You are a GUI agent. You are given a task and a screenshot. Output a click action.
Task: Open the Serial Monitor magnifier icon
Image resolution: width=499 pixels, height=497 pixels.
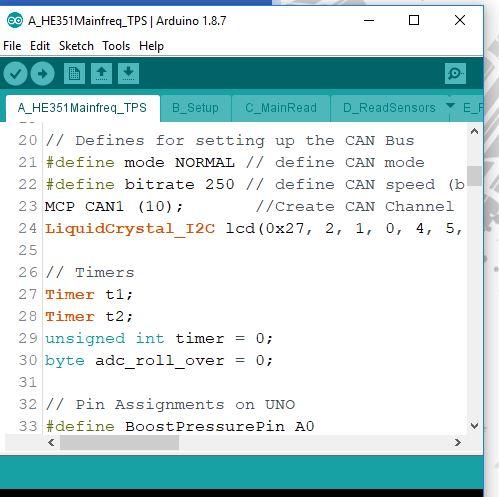click(x=455, y=73)
